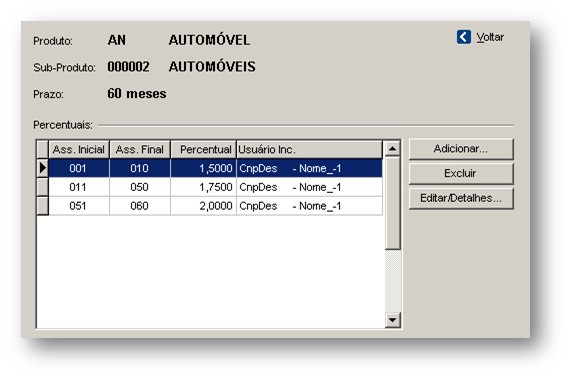Click the blue Voltar back arrow icon
572x380 pixels.
463,37
